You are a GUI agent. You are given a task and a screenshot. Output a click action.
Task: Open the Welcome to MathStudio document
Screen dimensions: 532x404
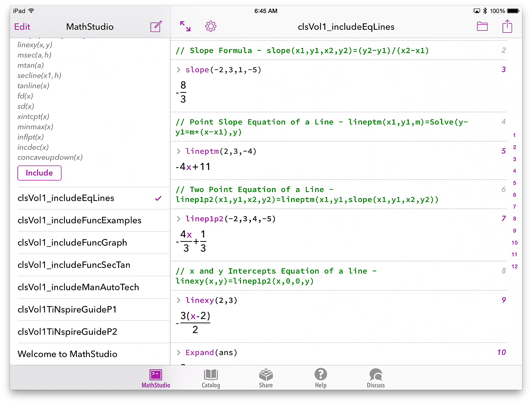coord(67,354)
